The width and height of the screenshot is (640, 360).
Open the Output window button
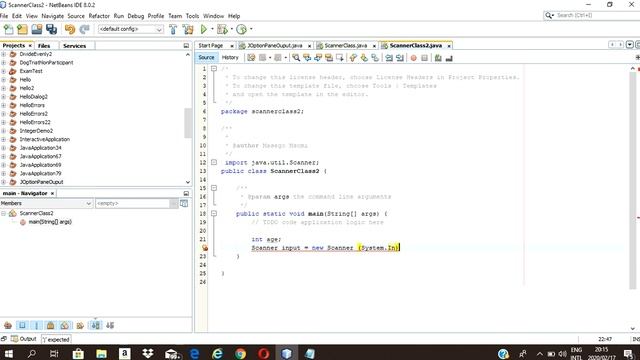pos(24,339)
